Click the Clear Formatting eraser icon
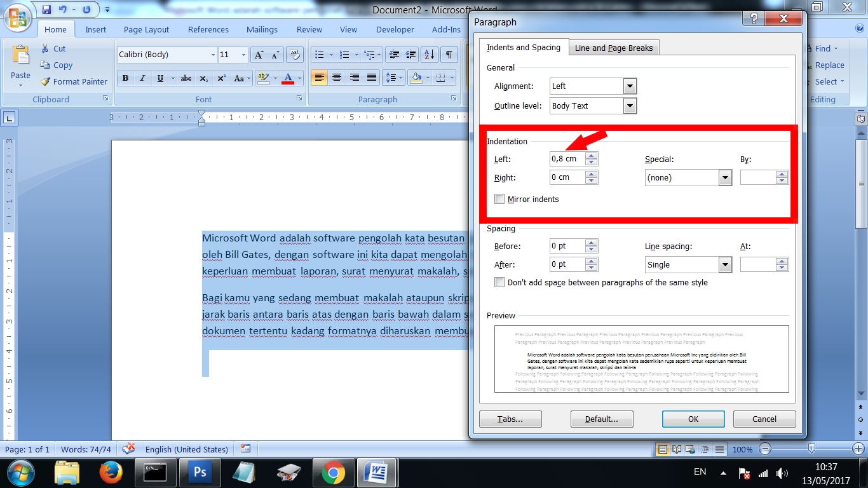 (294, 55)
